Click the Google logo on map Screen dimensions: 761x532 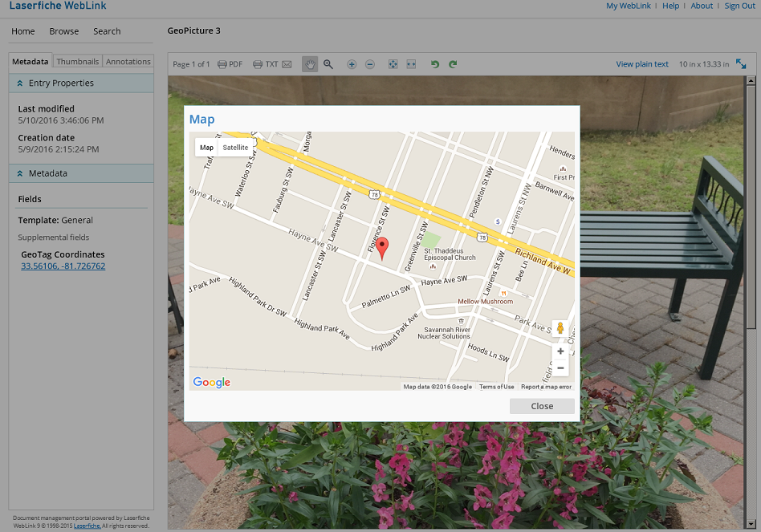click(212, 382)
